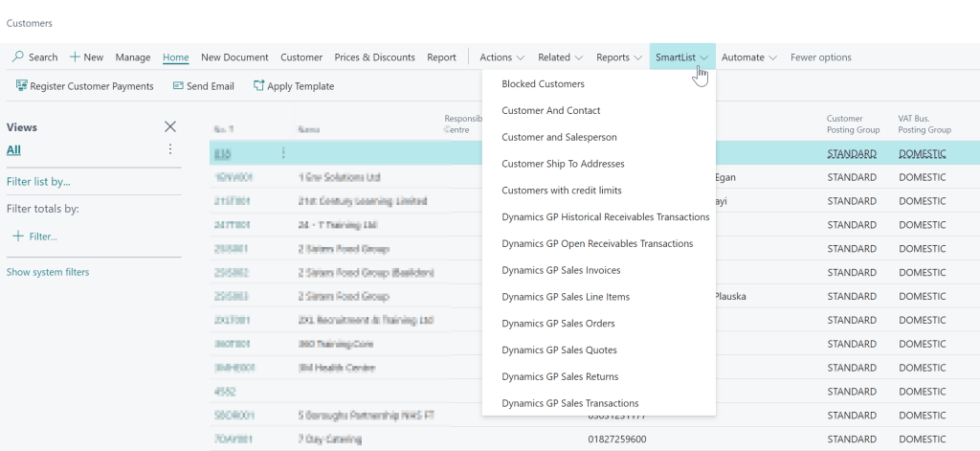The width and height of the screenshot is (980, 451).
Task: Click the Send Email envelope icon
Action: point(178,86)
